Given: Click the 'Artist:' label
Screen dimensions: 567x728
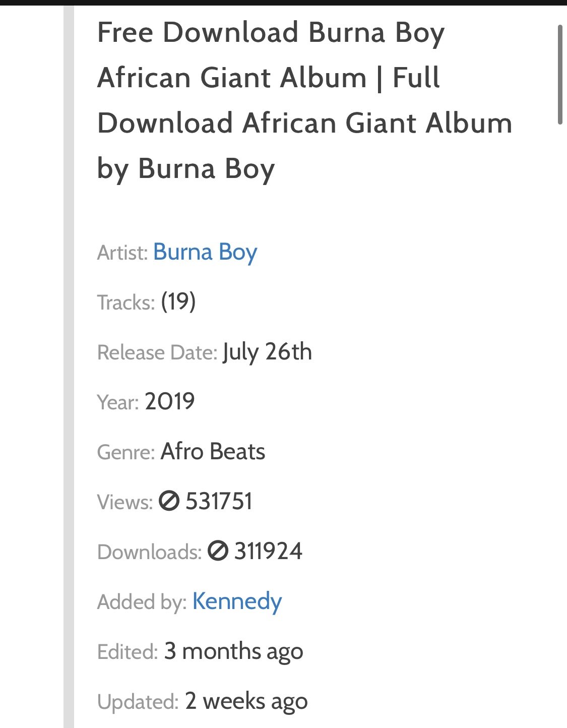Looking at the screenshot, I should (x=122, y=253).
